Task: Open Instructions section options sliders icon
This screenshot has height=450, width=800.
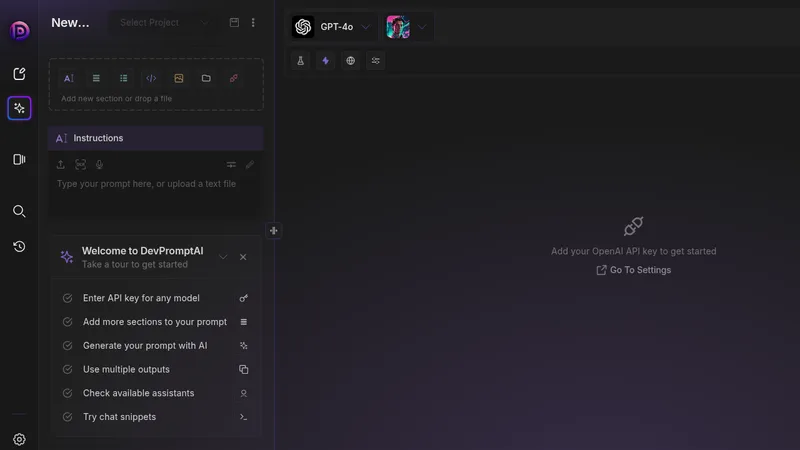Action: tap(231, 164)
